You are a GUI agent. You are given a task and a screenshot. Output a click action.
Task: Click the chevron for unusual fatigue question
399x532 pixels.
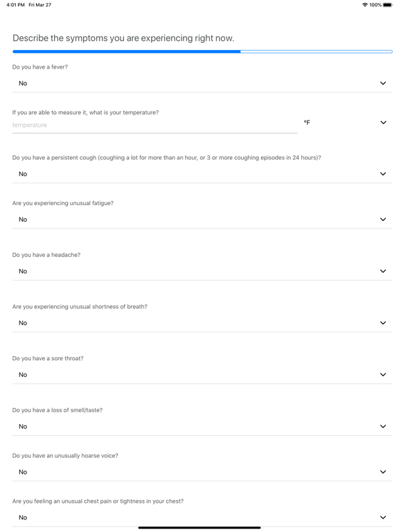(x=383, y=220)
